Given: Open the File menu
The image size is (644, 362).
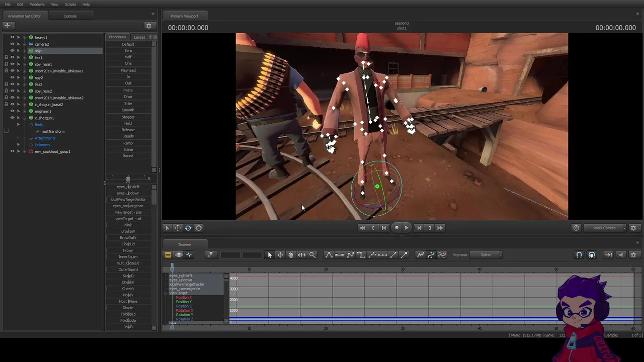Looking at the screenshot, I should 8,5.
